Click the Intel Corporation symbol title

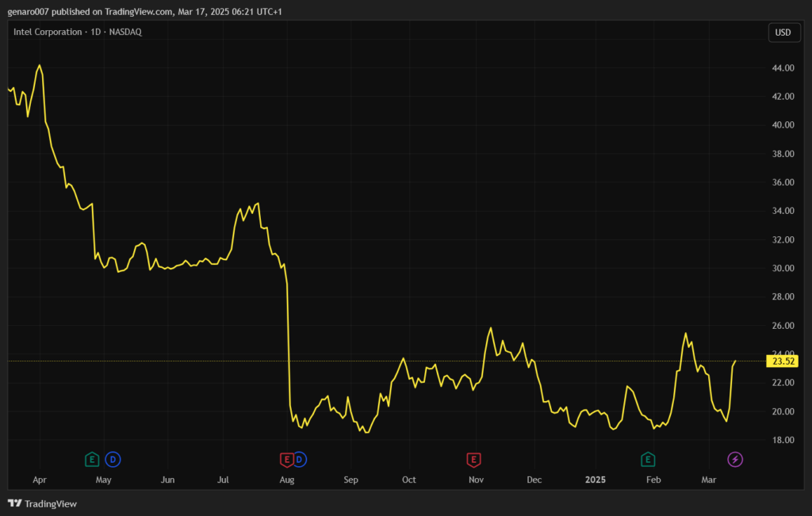(x=48, y=32)
